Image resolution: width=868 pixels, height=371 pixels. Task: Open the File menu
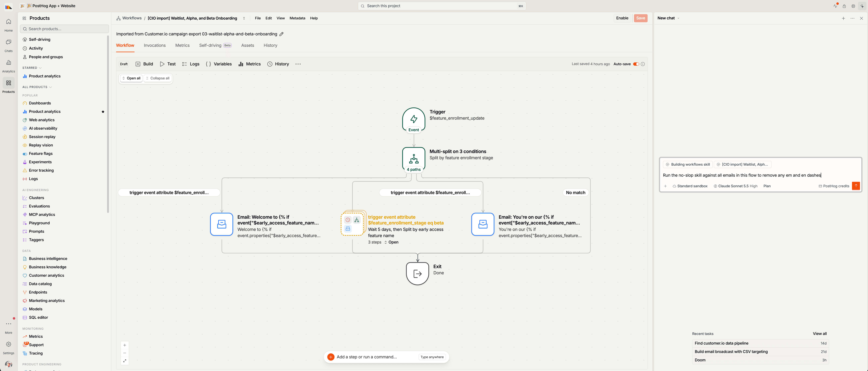pyautogui.click(x=258, y=18)
